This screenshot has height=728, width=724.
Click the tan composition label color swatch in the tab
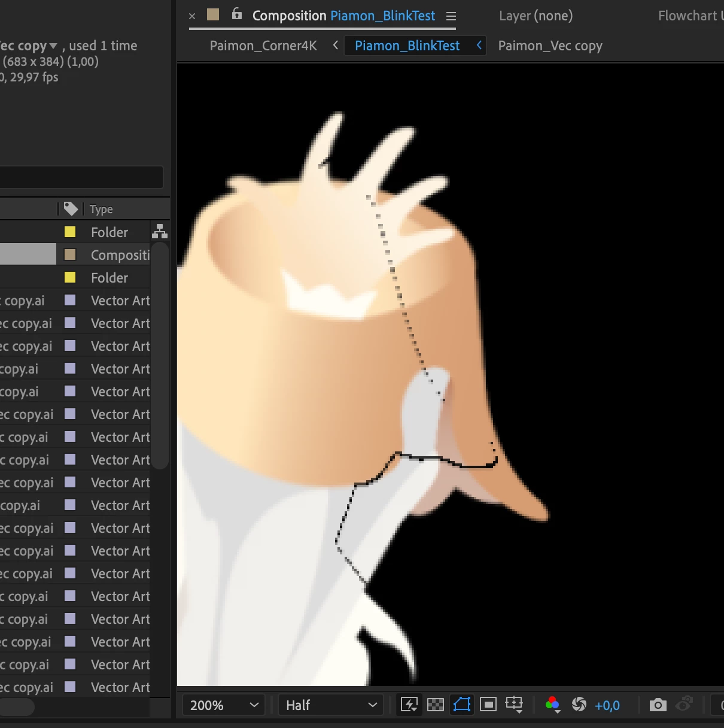213,14
